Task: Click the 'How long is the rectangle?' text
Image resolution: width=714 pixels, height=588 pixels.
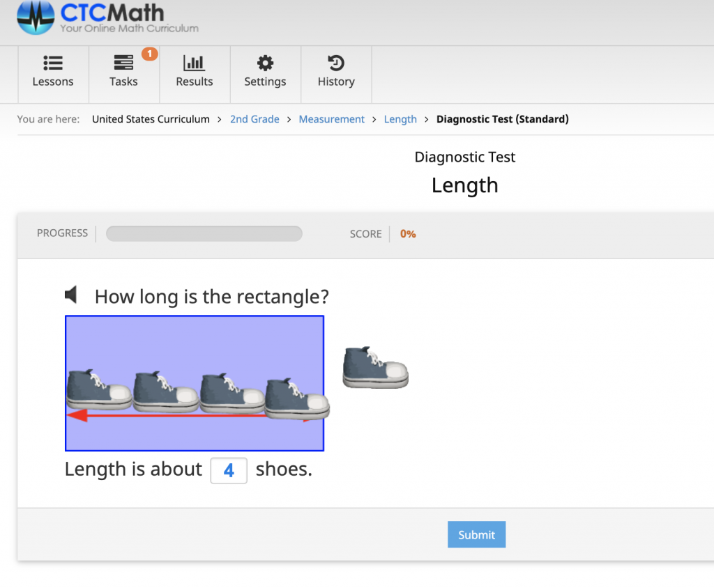Action: coord(212,297)
